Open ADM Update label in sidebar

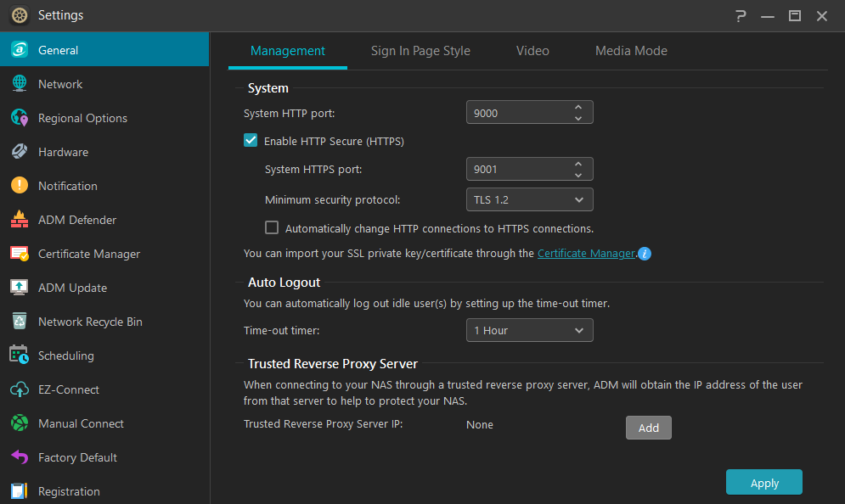pyautogui.click(x=73, y=288)
